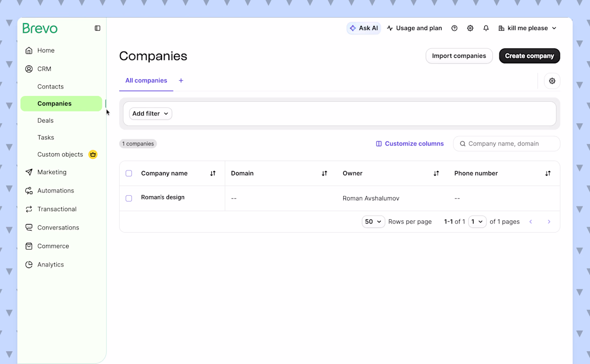Screen dimensions: 590x364
Task: Click the Import companies button
Action: [x=459, y=56]
